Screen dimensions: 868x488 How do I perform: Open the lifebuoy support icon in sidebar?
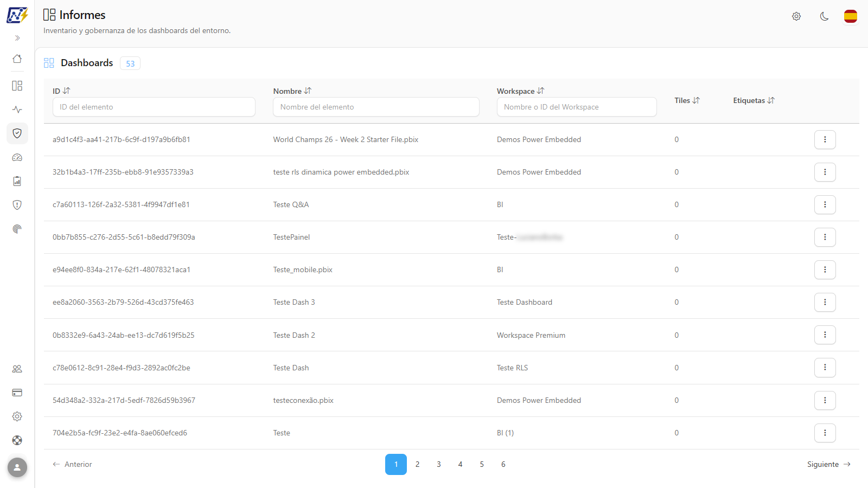pos(17,440)
